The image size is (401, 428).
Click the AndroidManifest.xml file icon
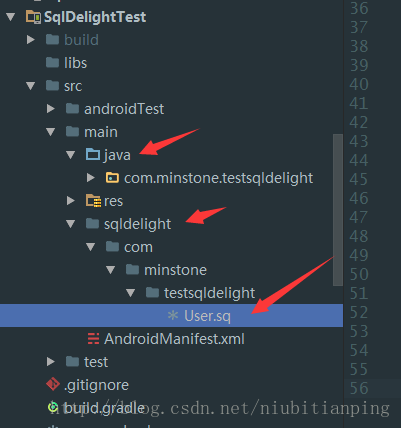(x=93, y=338)
